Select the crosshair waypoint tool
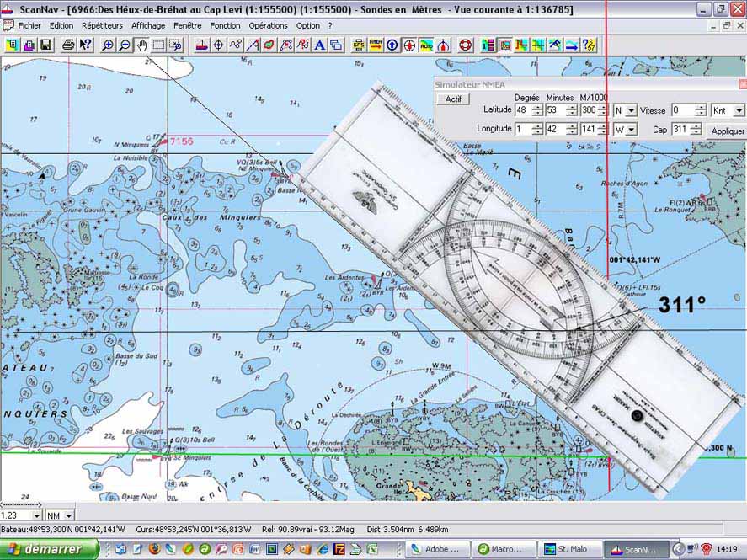Image resolution: width=747 pixels, height=560 pixels. click(219, 45)
